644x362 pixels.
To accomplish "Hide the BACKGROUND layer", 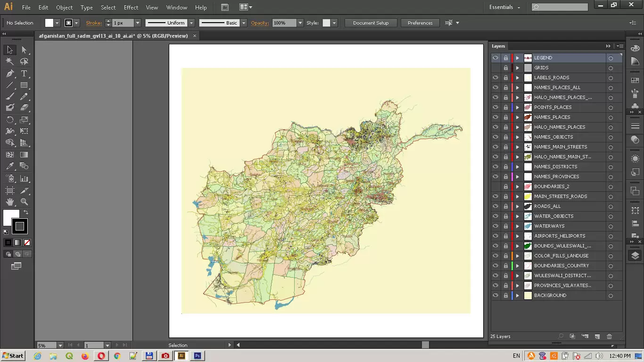I will (495, 296).
